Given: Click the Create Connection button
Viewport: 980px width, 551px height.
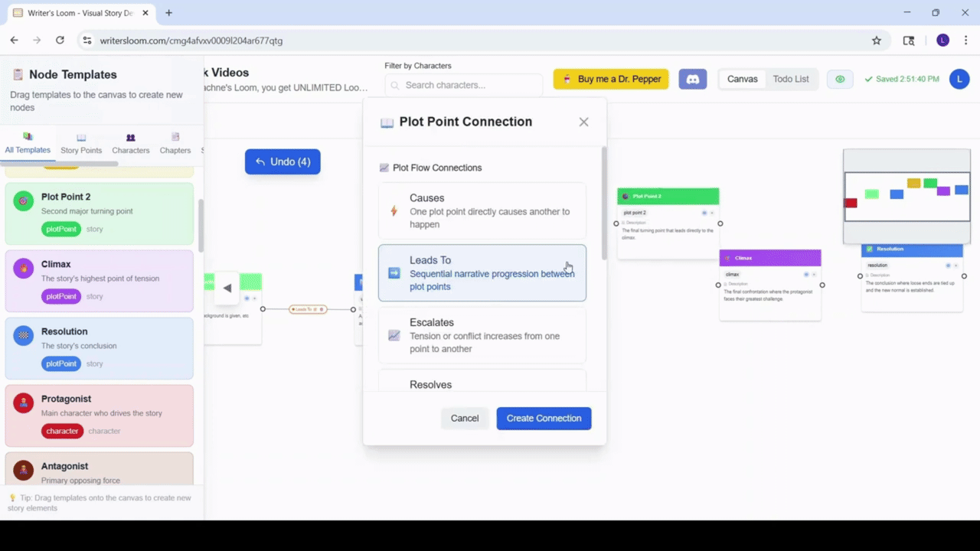Looking at the screenshot, I should 544,418.
